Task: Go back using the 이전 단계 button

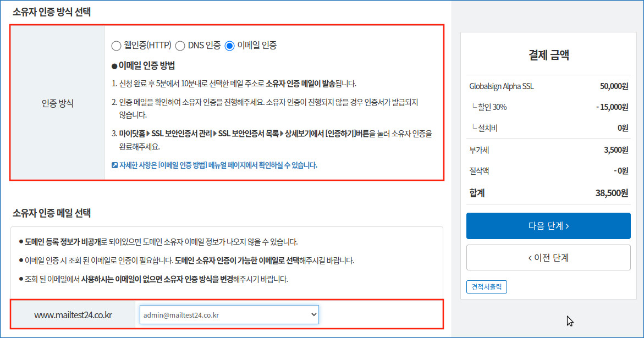Action: pos(548,257)
